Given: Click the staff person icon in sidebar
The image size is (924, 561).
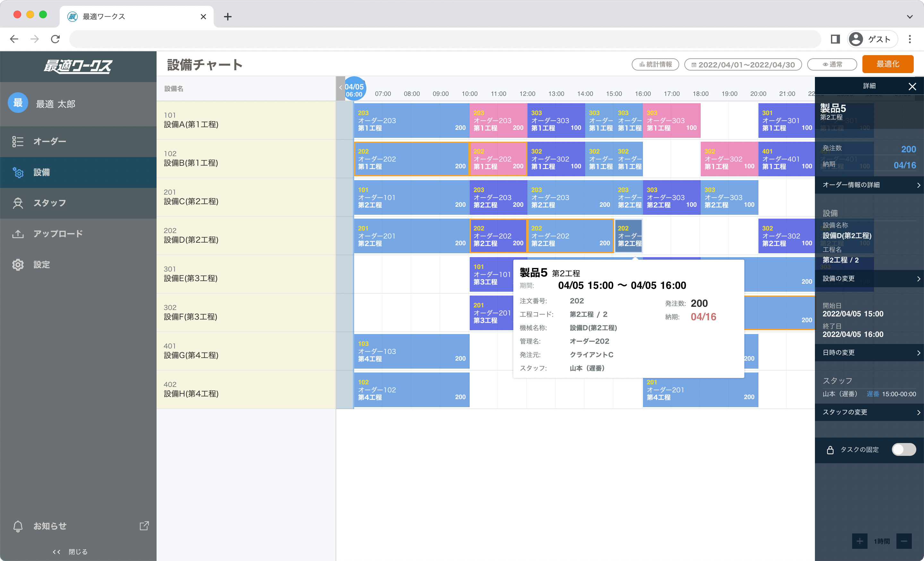Looking at the screenshot, I should pos(18,203).
